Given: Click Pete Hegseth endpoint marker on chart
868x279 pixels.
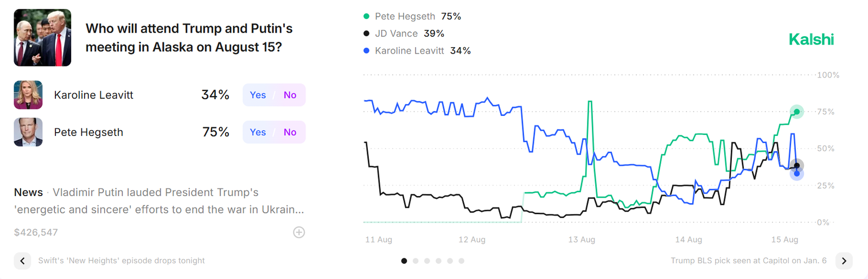Looking at the screenshot, I should [796, 112].
